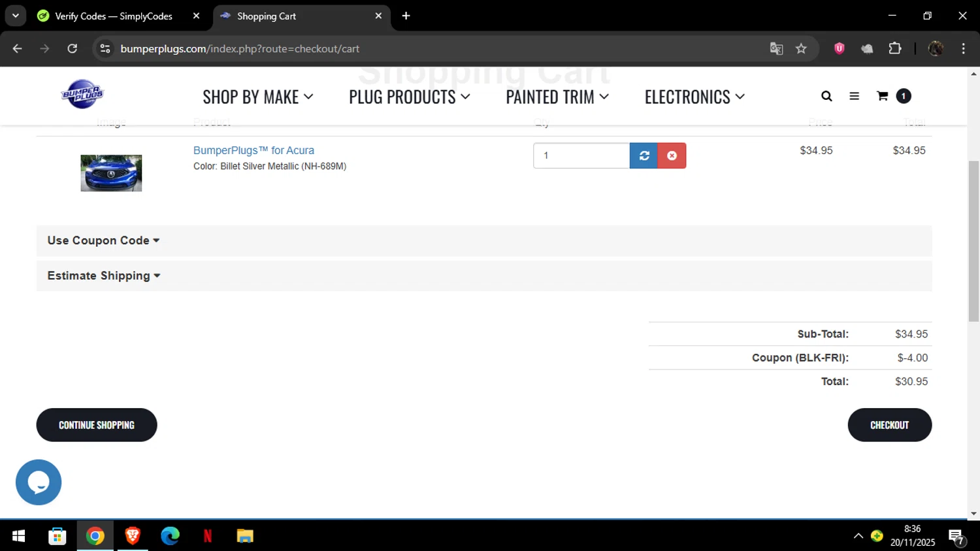Click the Coupon (BLK-FRI) label
980x551 pixels.
[800, 358]
